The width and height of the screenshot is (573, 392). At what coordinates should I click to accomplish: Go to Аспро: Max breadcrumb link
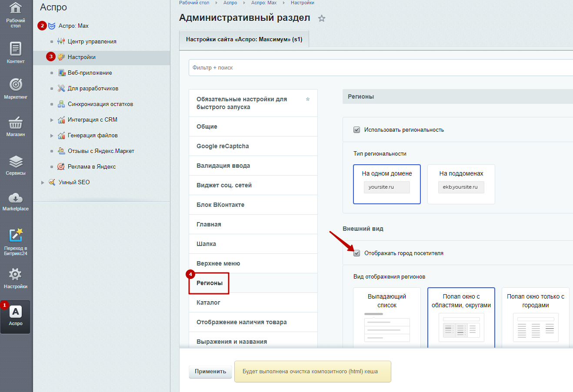(264, 3)
